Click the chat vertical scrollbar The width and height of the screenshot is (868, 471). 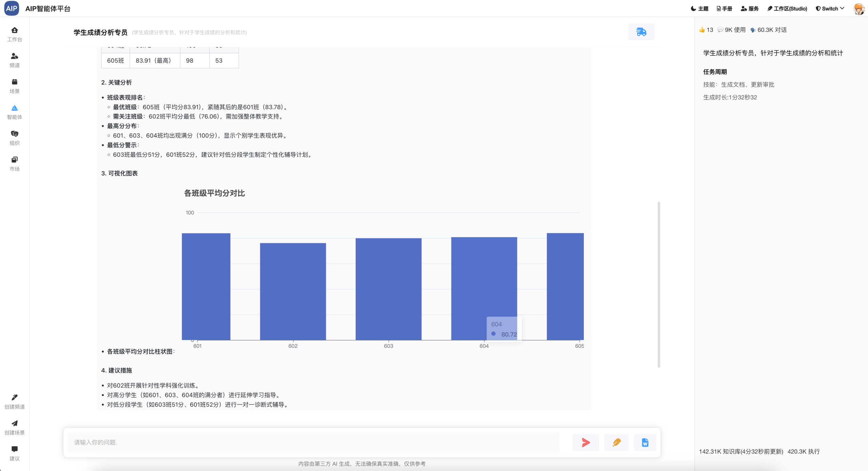point(659,284)
